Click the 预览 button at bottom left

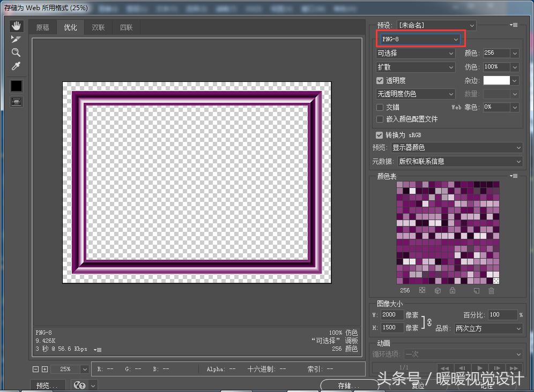[x=48, y=385]
